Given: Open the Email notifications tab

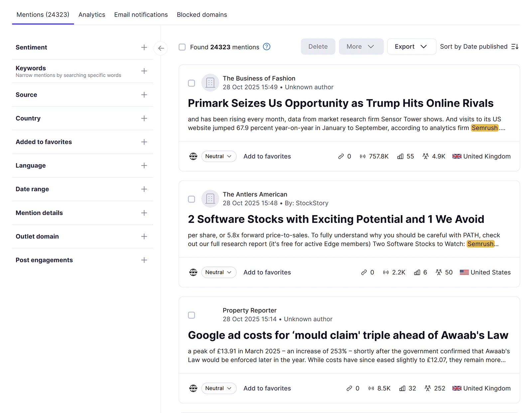Looking at the screenshot, I should 141,14.
